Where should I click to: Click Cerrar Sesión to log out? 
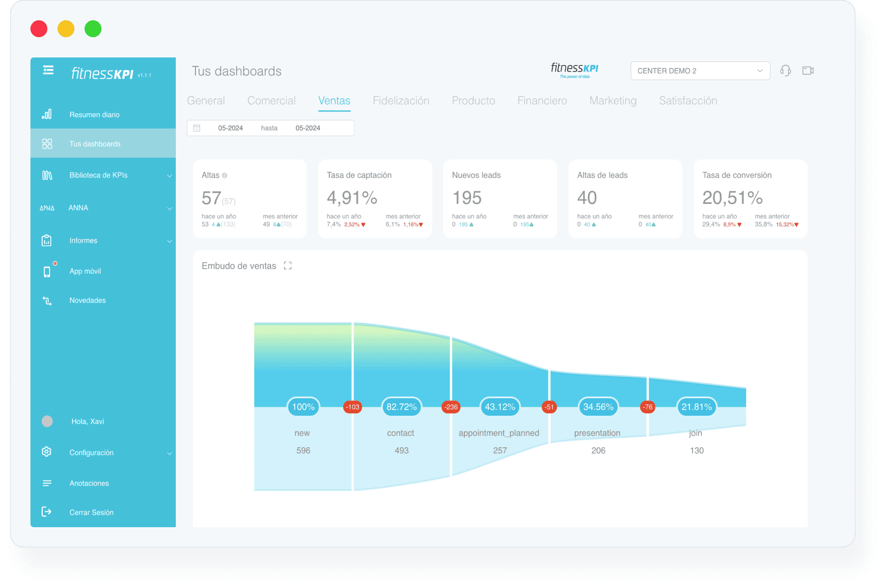pyautogui.click(x=103, y=513)
